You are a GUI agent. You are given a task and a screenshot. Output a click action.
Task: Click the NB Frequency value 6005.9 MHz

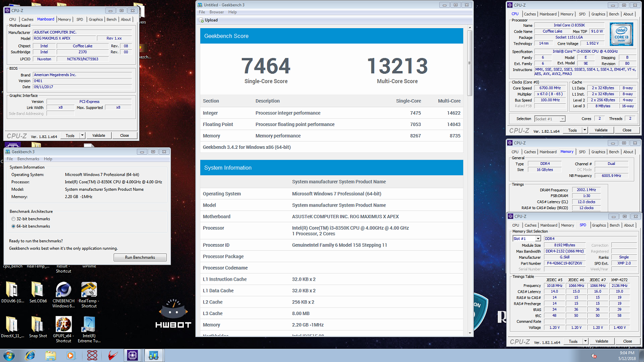coord(611,176)
